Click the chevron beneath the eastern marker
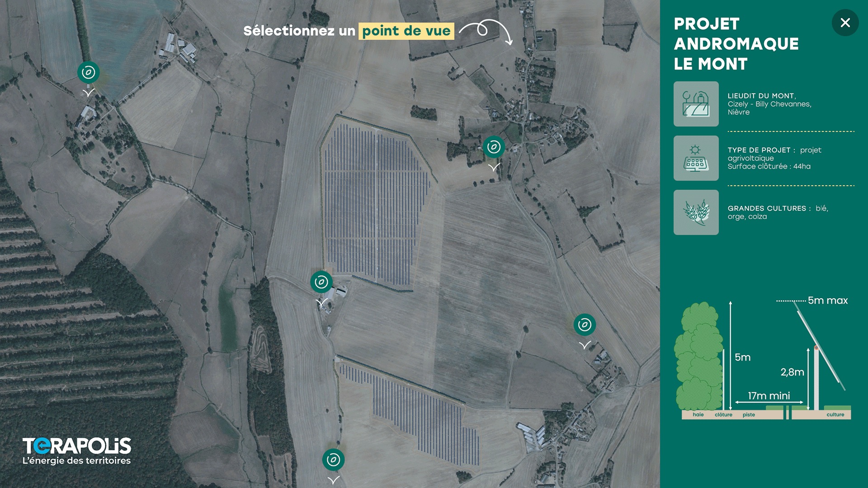Screen dimensions: 868x488 point(585,345)
